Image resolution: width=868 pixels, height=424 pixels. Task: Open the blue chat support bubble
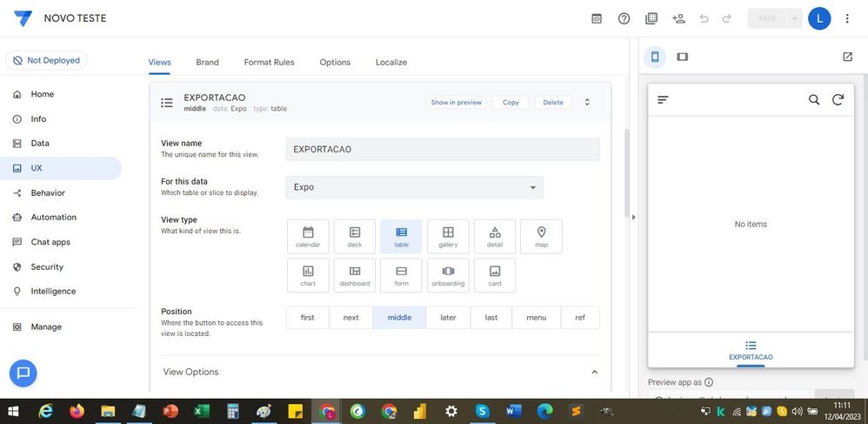[x=23, y=373]
